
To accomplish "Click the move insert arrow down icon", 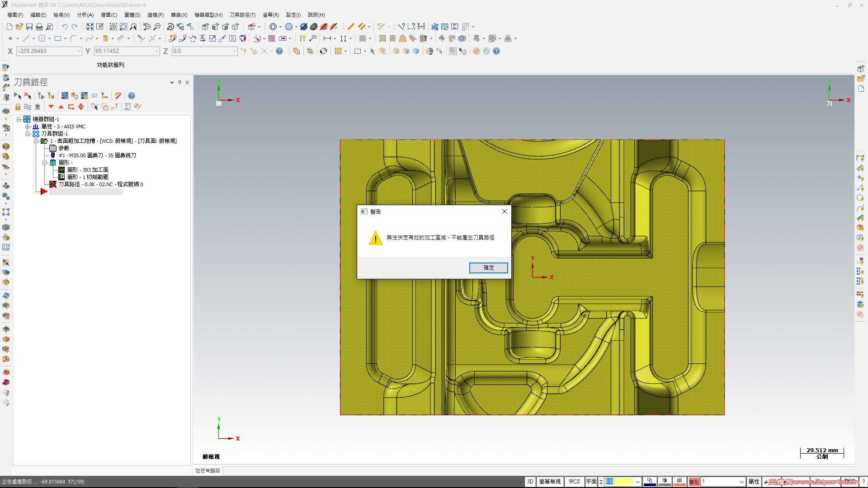I will pos(51,107).
